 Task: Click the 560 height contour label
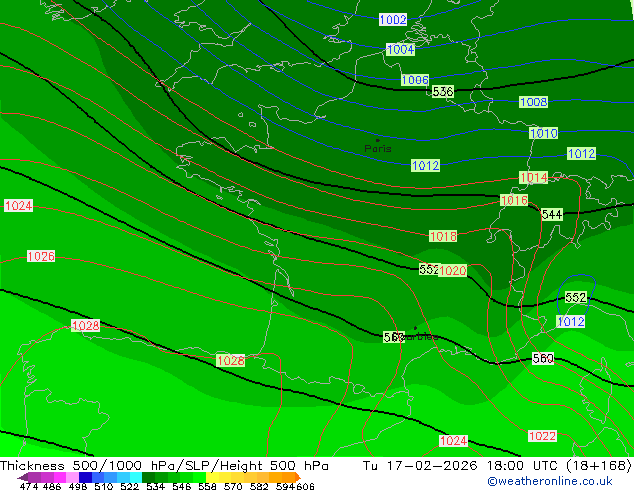click(x=543, y=358)
